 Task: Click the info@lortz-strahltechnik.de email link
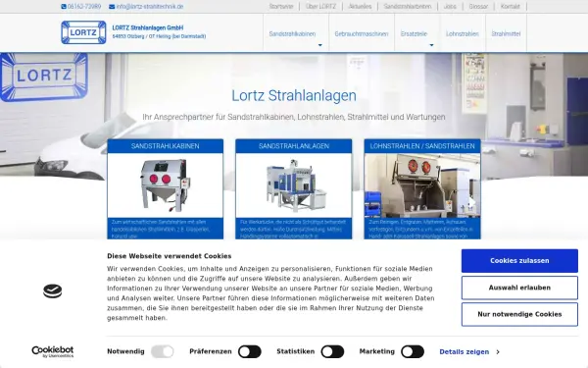coord(150,7)
